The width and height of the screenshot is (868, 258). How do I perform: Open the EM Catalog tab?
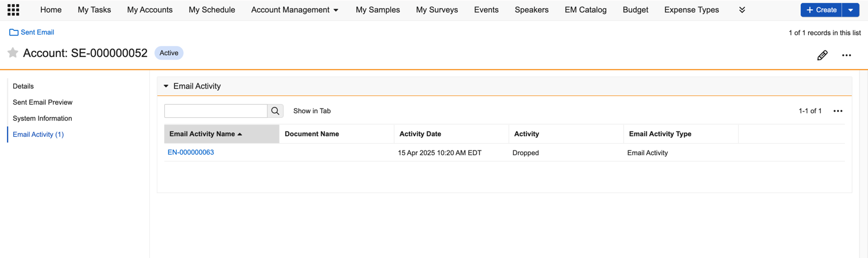click(x=585, y=10)
